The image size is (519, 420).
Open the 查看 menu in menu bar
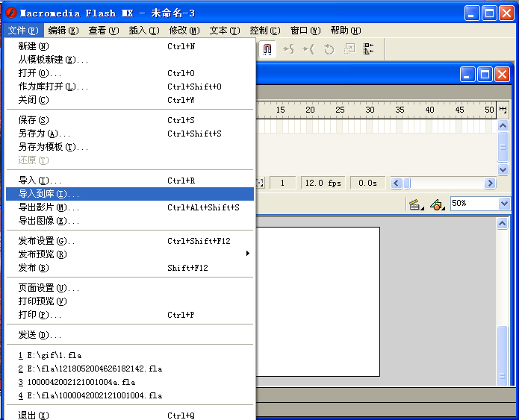(x=104, y=31)
